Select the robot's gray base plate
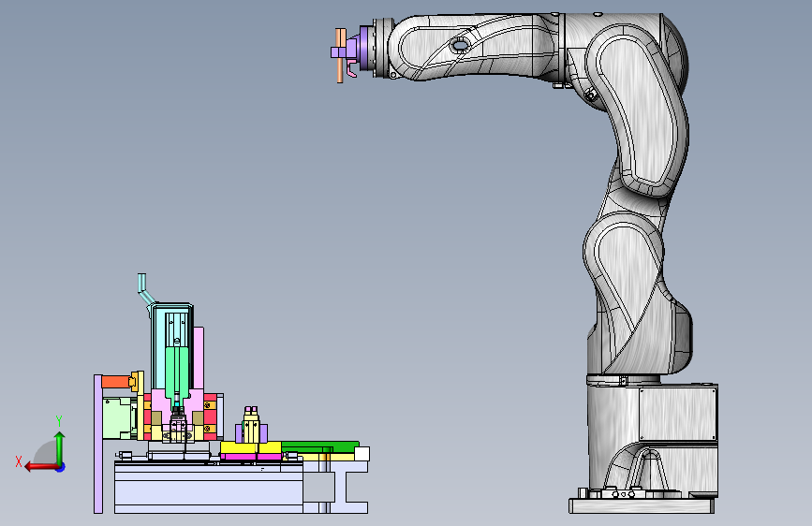Screen dimensions: 812x526 pos(642,505)
